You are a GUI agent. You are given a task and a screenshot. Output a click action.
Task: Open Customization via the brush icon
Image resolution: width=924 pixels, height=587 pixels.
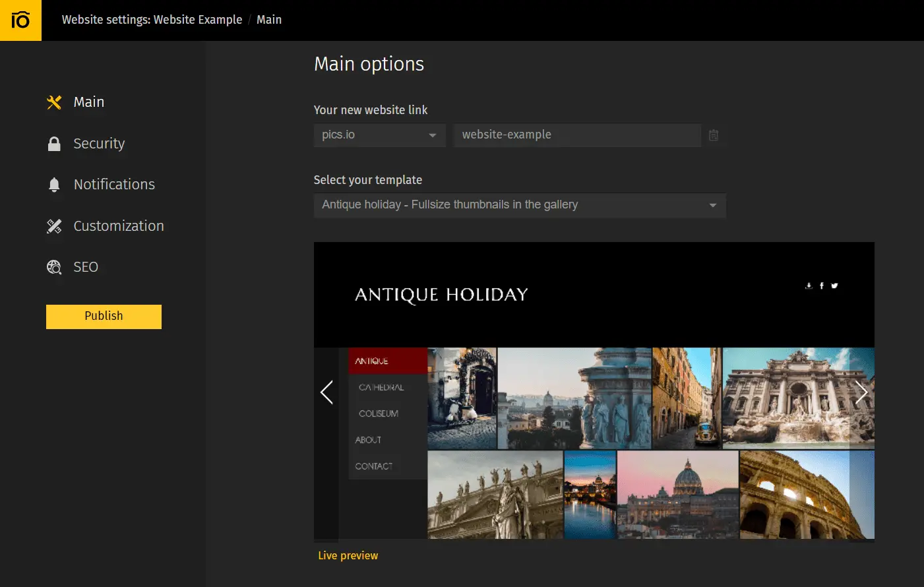point(54,226)
